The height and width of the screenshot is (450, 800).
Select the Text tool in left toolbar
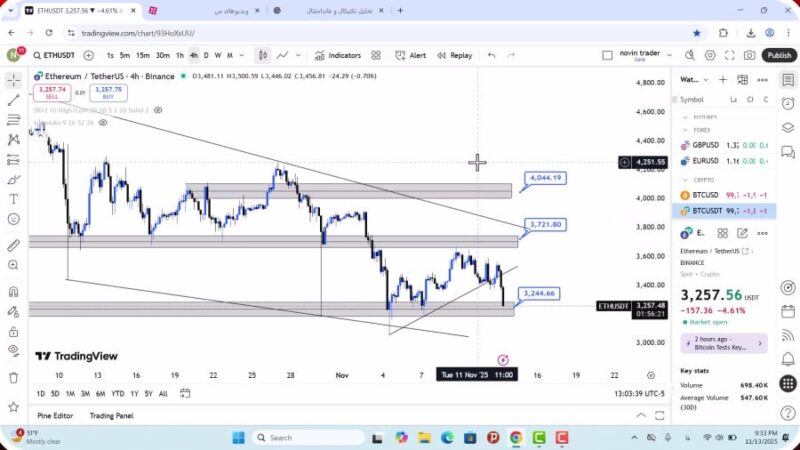click(x=13, y=199)
